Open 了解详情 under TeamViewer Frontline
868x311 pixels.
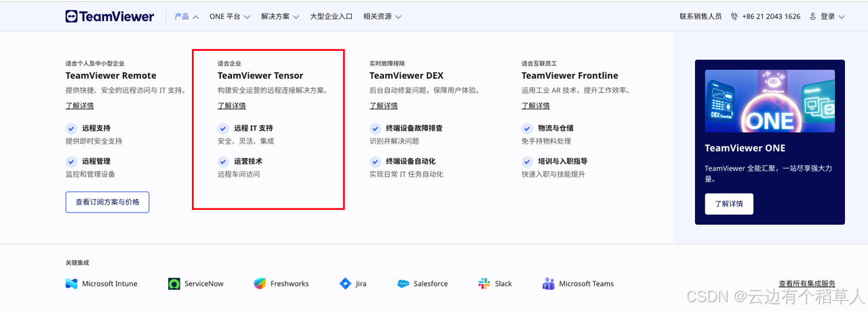pos(536,105)
